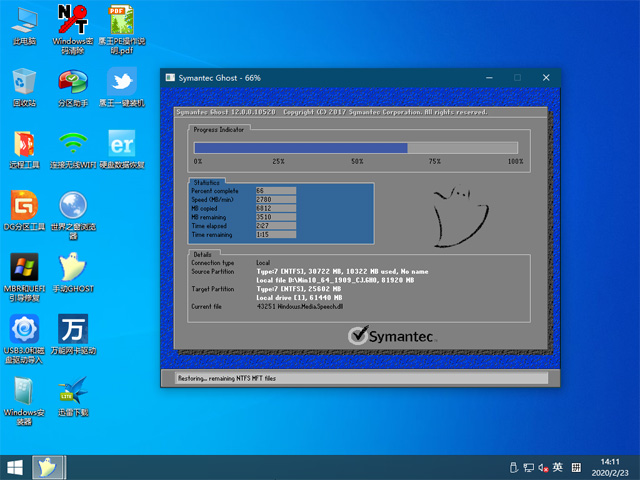This screenshot has height=480, width=640.
Task: Click the Source Partition Type:7 NTFS line
Action: click(x=342, y=271)
